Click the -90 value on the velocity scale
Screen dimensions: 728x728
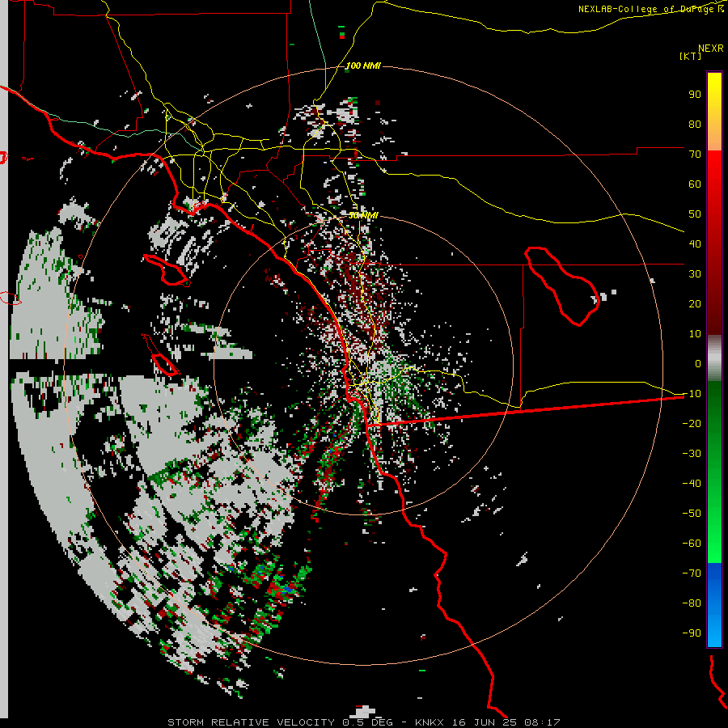[692, 633]
